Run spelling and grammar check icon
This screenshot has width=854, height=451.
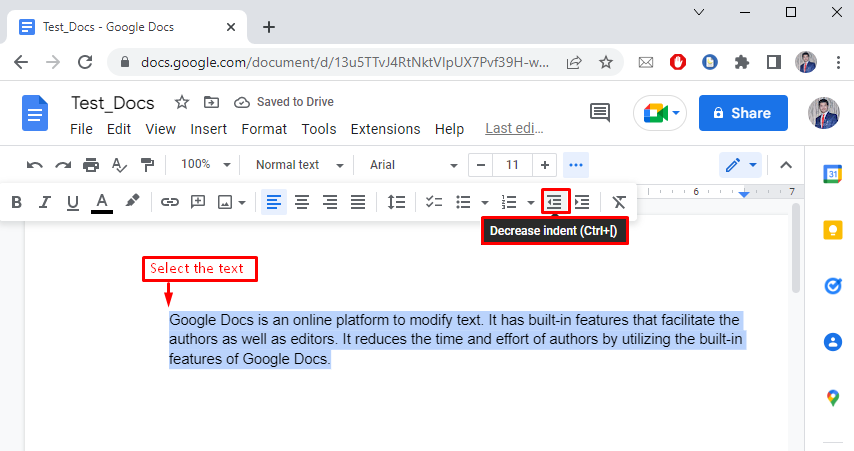(119, 165)
